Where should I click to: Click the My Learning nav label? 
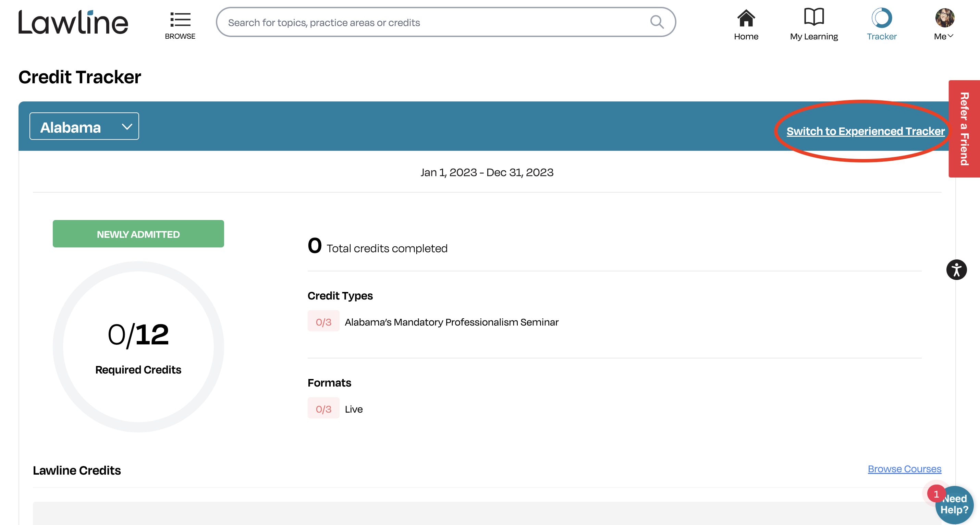pyautogui.click(x=814, y=37)
